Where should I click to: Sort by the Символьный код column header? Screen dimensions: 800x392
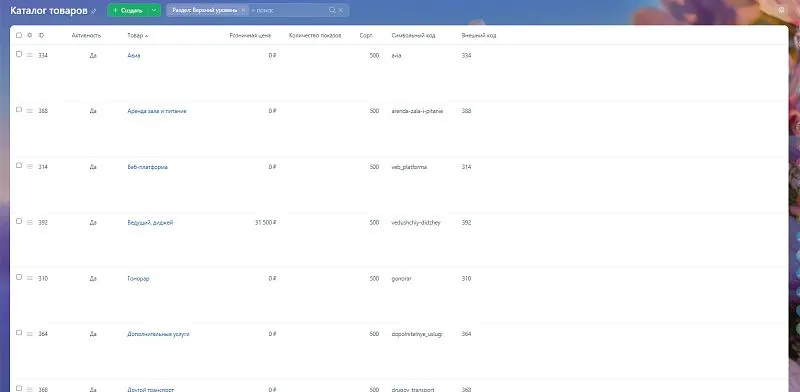[413, 36]
